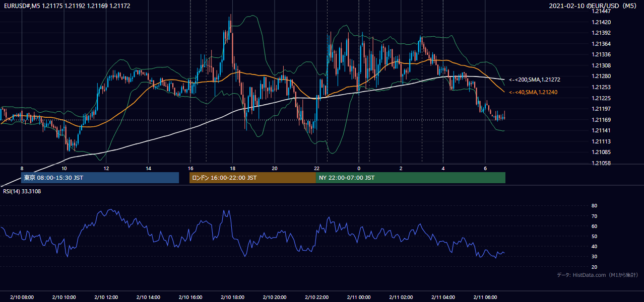Click bottom time label 2/10 20:00
The image size is (644, 302).
coord(274,297)
